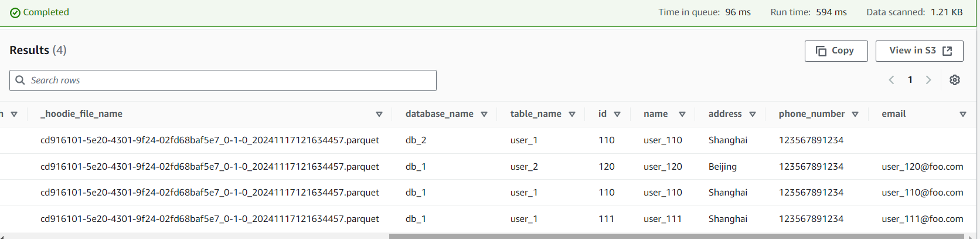Viewport: 980px width, 239px height.
Task: Sort results by id column arrow
Action: 617,114
